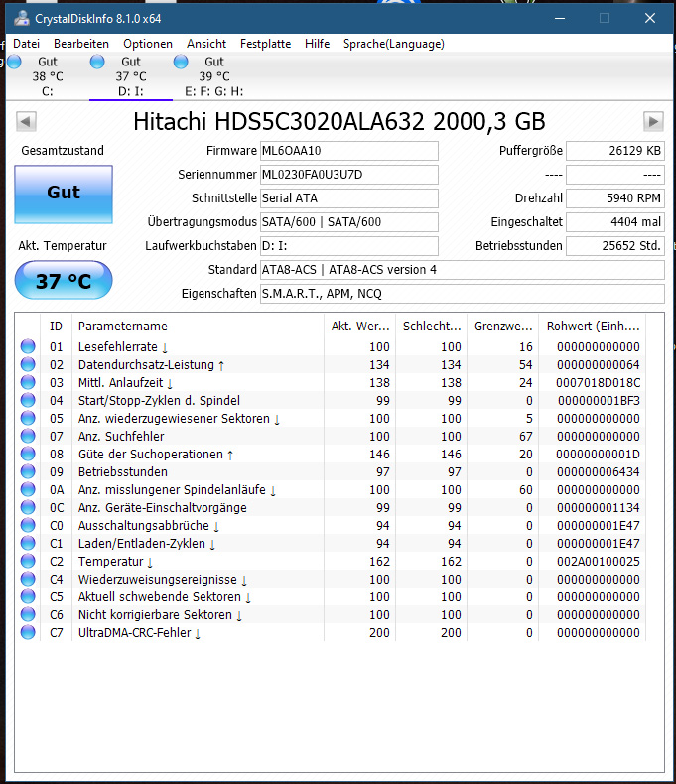This screenshot has height=784, width=676.
Task: Click status orb for ID C2 Temperatur row
Action: (x=28, y=561)
